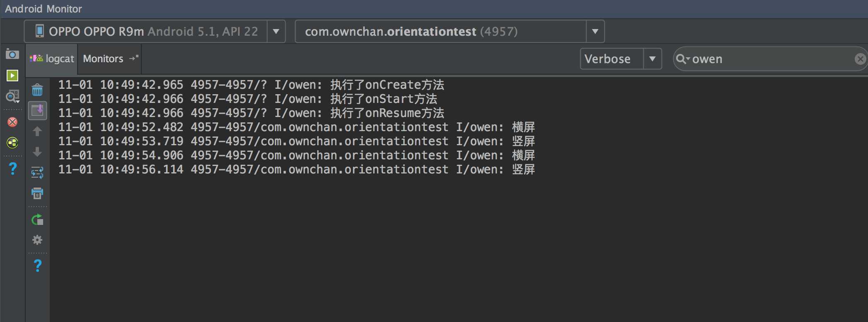Clear logcat with trash can icon

pos(37,90)
